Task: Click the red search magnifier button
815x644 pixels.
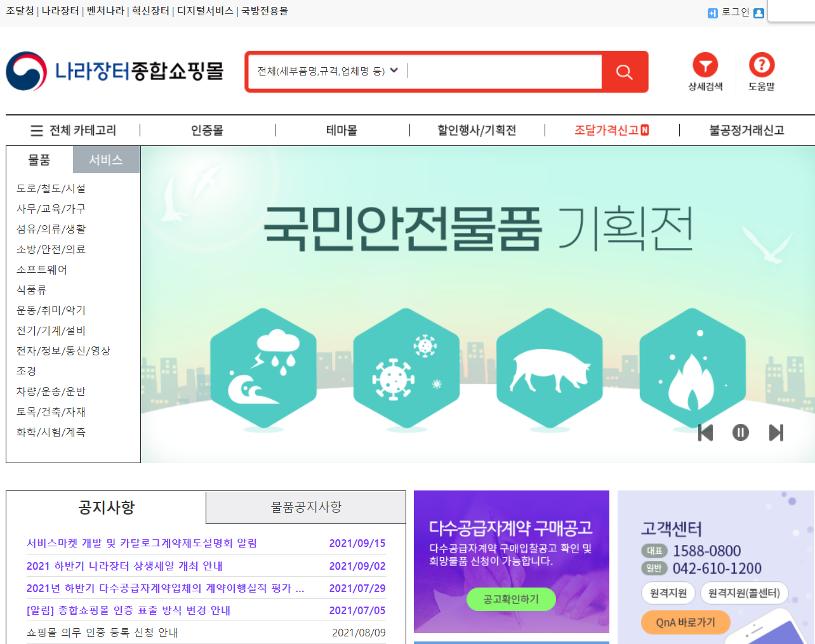Action: click(625, 72)
